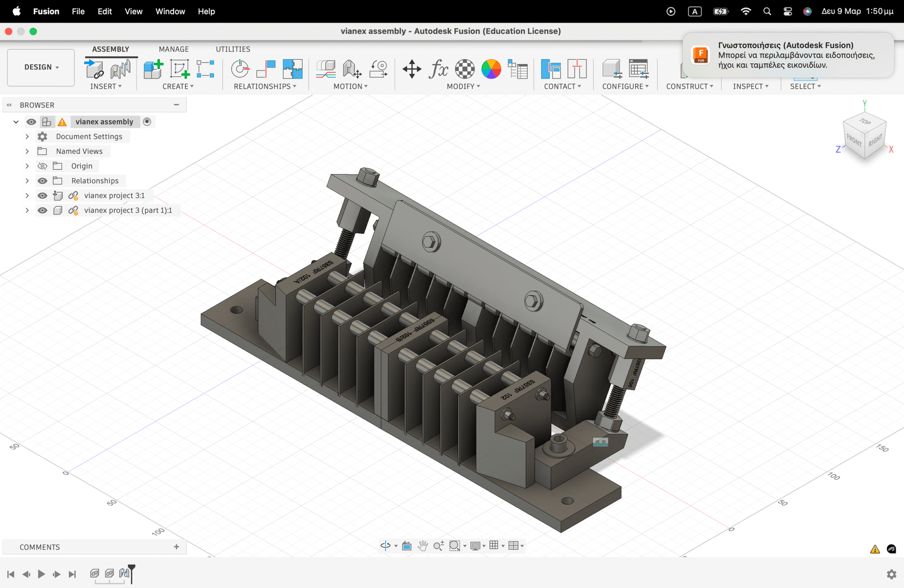Open the Window menu
The image size is (904, 588).
(x=170, y=11)
